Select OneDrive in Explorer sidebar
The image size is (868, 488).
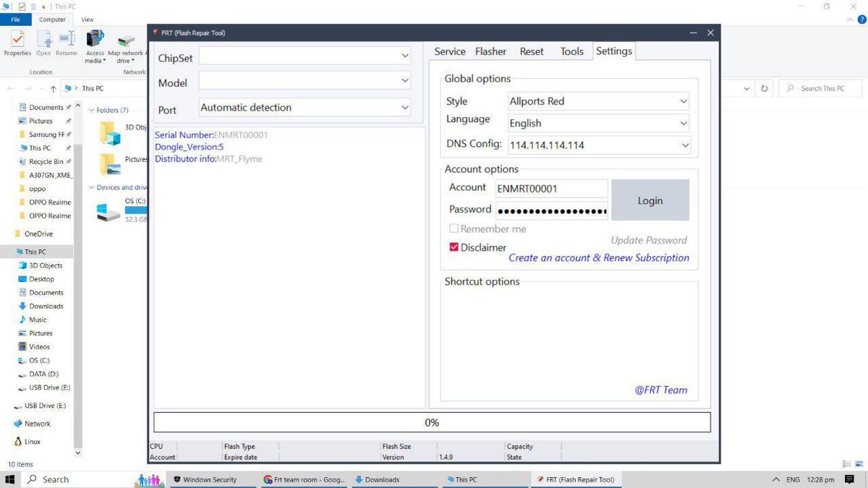click(38, 234)
